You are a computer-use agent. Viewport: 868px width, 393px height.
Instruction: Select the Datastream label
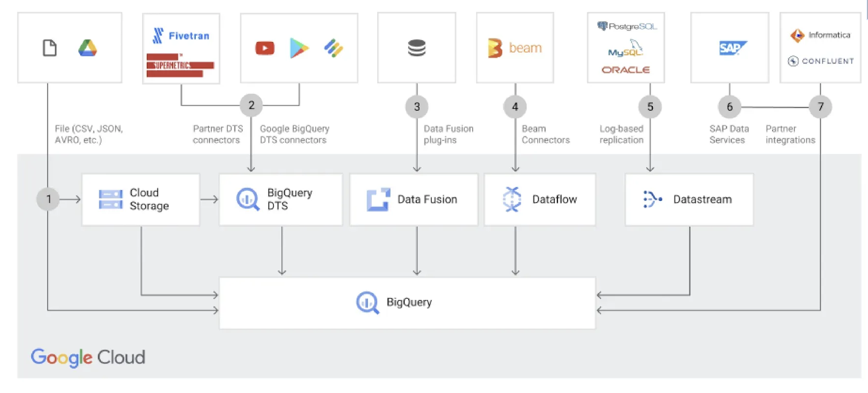703,199
